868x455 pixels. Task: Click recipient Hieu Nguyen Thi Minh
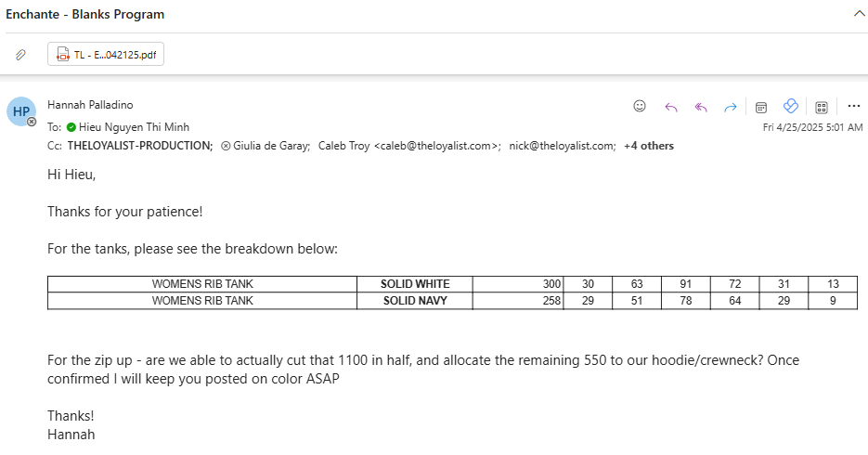[134, 127]
